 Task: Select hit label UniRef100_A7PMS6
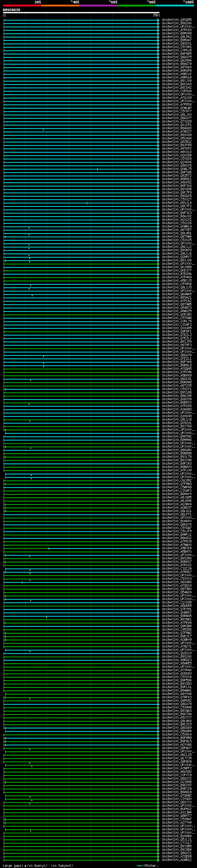[177, 104]
